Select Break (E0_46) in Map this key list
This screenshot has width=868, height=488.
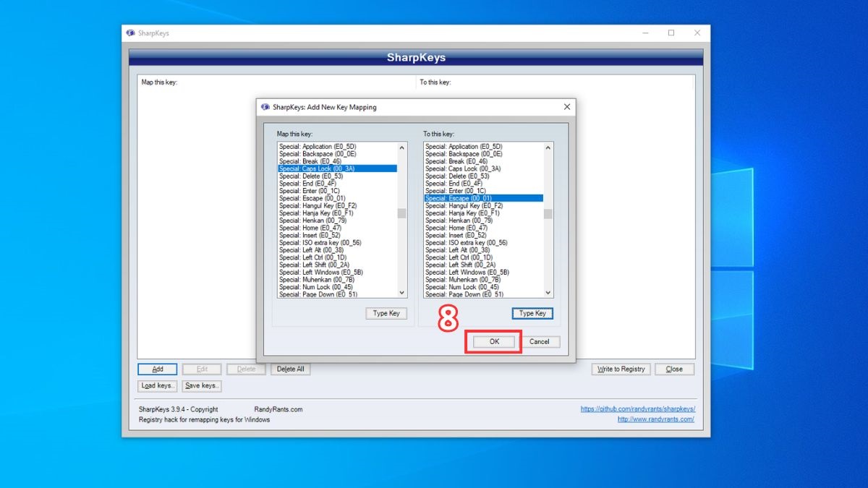(338, 161)
